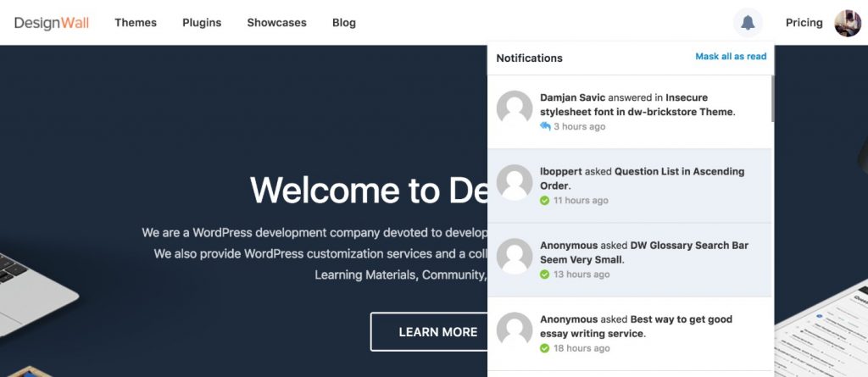The image size is (868, 377).
Task: Click the DesignWall logo
Action: (52, 23)
